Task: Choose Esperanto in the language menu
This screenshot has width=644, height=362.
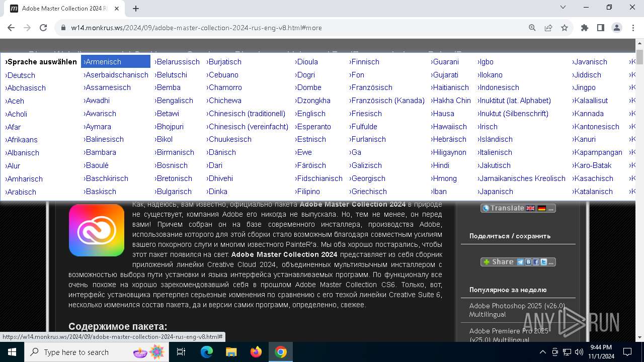Action: tap(313, 127)
